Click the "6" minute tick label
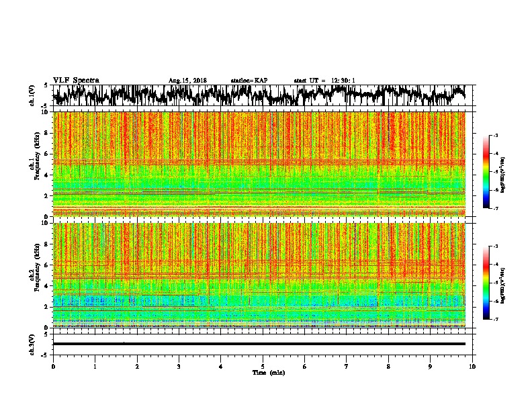This screenshot has height=411, width=532. (x=305, y=367)
